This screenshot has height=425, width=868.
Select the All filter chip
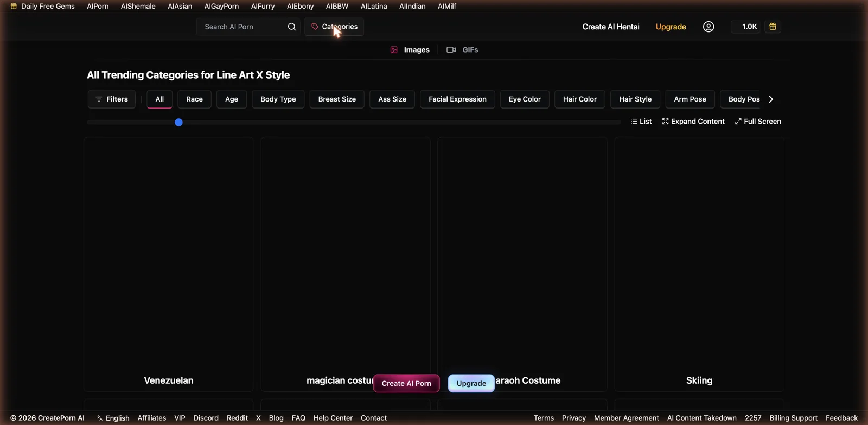point(159,99)
